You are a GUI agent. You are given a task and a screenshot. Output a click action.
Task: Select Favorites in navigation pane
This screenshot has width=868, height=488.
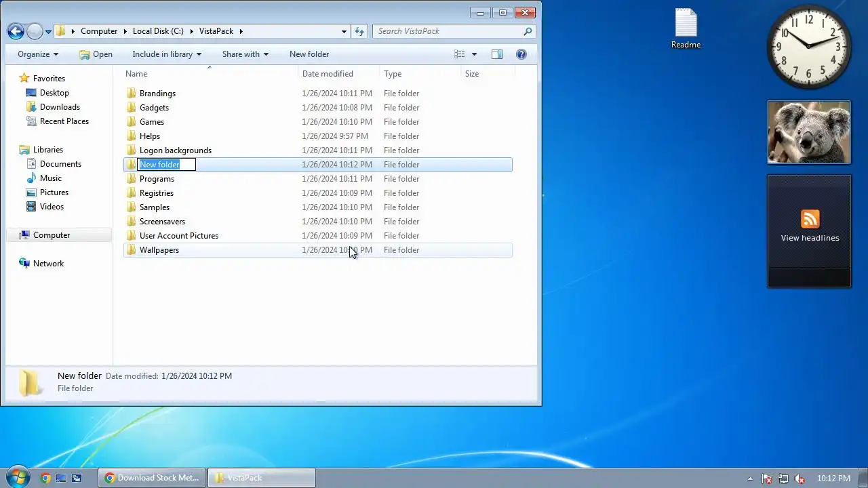(49, 79)
